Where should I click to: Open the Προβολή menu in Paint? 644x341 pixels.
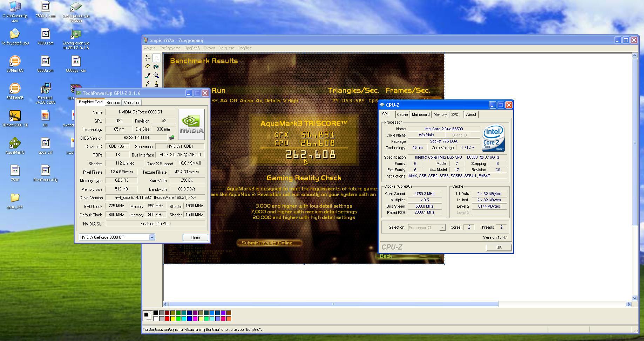click(192, 48)
